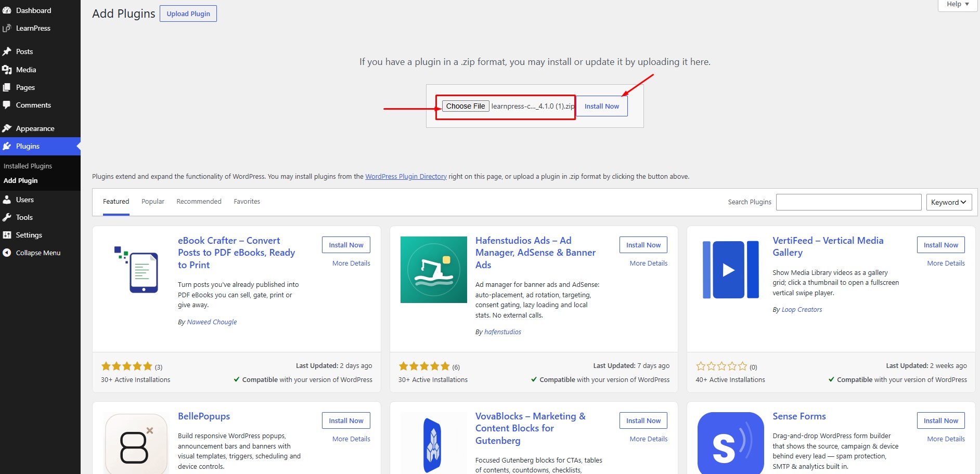Click the VertiFeed empty star rating
This screenshot has height=474, width=980.
coord(721,366)
